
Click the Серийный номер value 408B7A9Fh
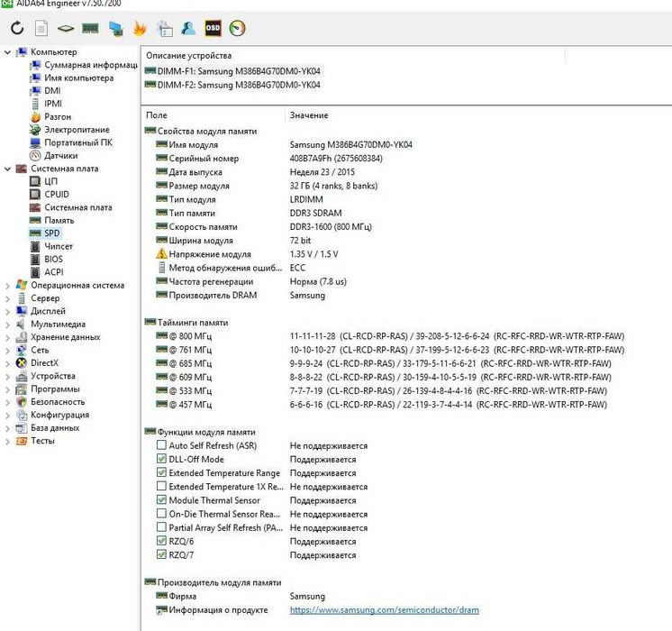coord(336,159)
